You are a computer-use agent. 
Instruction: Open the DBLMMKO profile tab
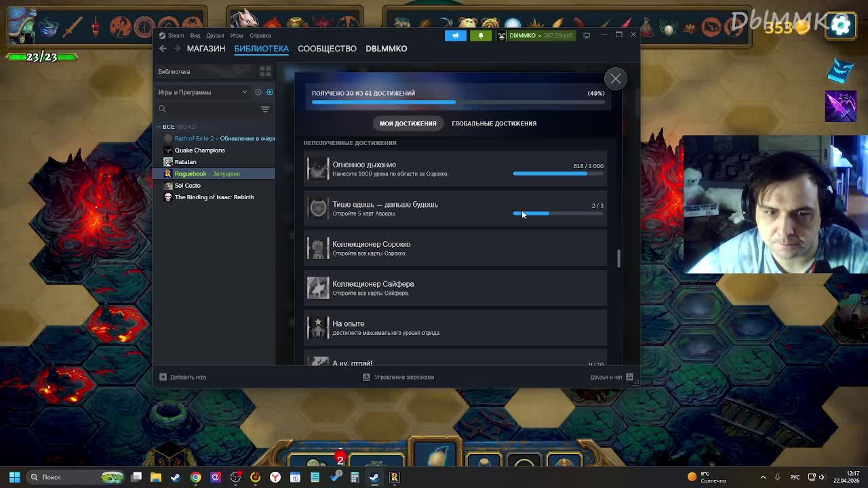(387, 48)
